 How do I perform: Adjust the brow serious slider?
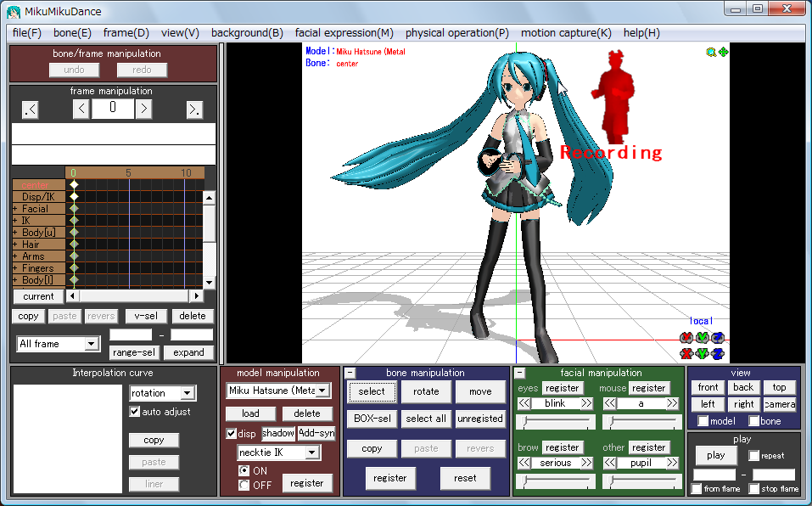point(556,481)
